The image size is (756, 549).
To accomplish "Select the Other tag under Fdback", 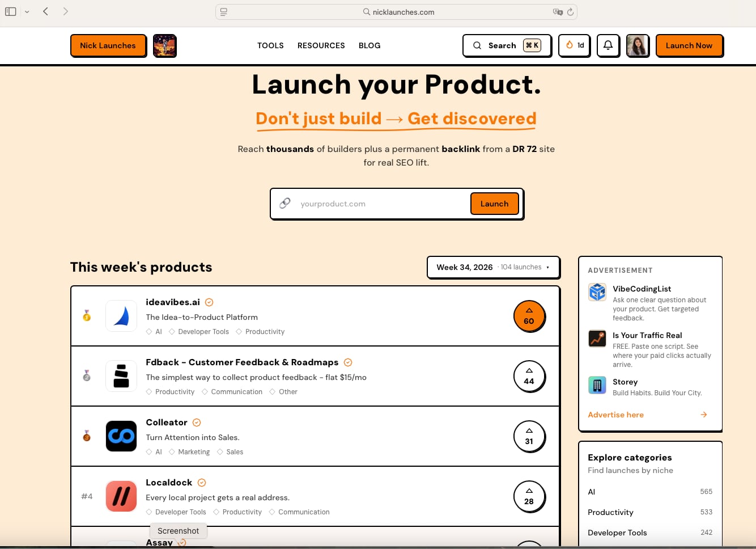I will click(283, 392).
